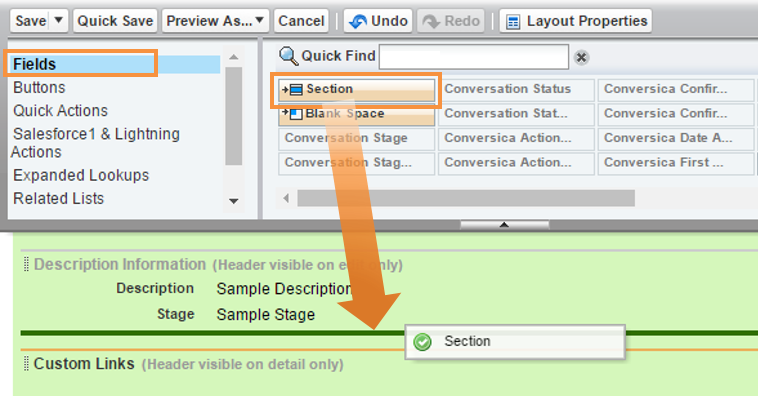
Task: Click the Layout Properties table icon
Action: click(x=513, y=22)
